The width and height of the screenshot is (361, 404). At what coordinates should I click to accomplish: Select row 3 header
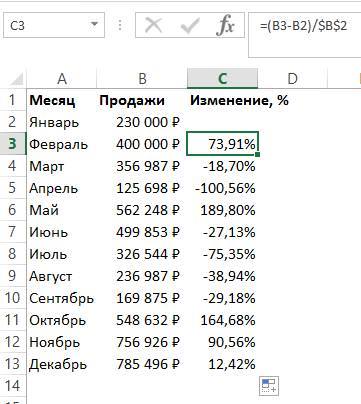coord(13,144)
